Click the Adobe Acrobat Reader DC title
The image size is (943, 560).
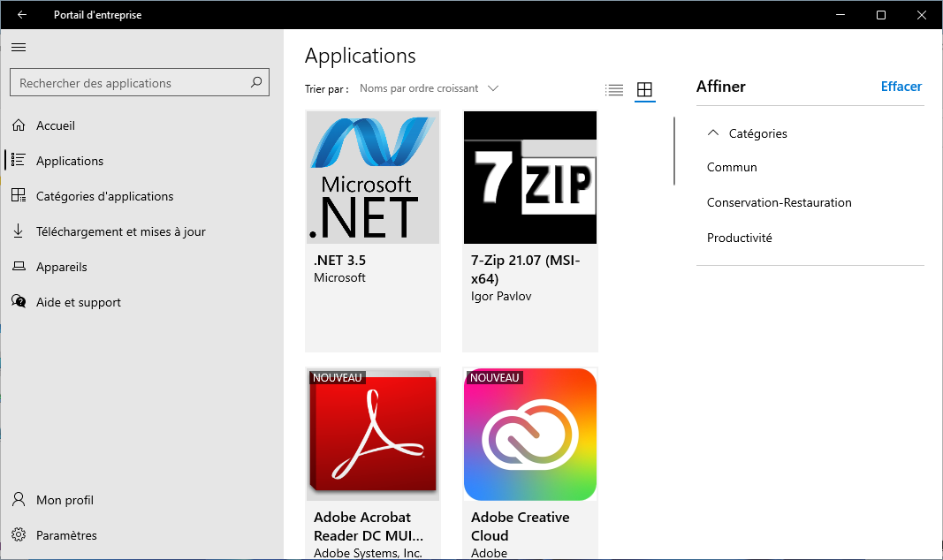369,526
